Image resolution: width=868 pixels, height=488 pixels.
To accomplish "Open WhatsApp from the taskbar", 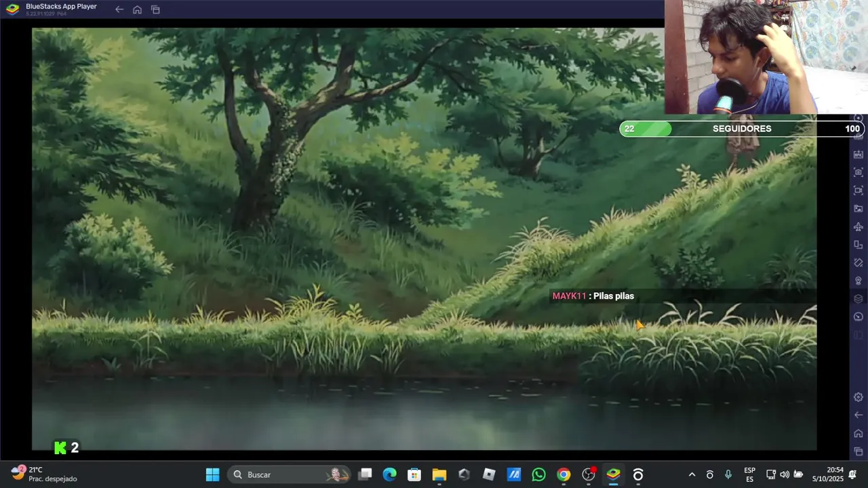I will point(538,474).
